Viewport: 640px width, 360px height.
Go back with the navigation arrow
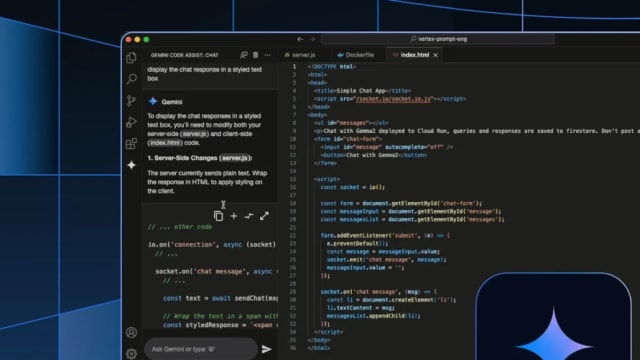pos(300,39)
